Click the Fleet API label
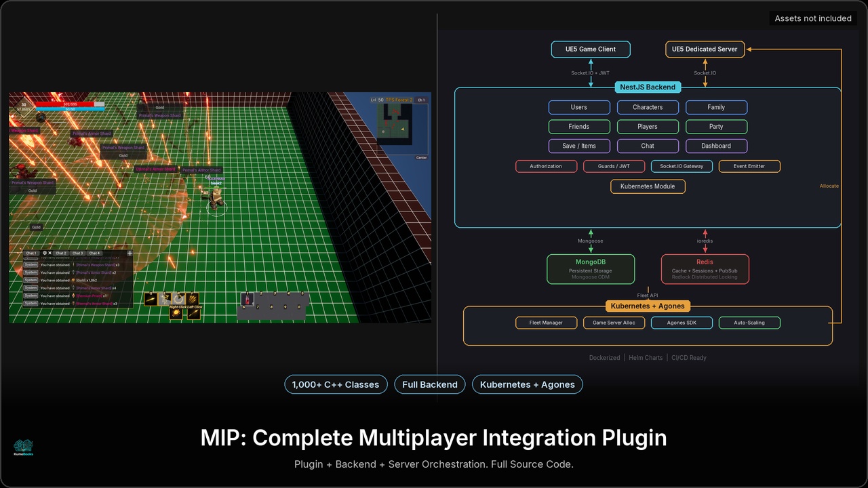Viewport: 868px width, 488px height. click(x=648, y=296)
